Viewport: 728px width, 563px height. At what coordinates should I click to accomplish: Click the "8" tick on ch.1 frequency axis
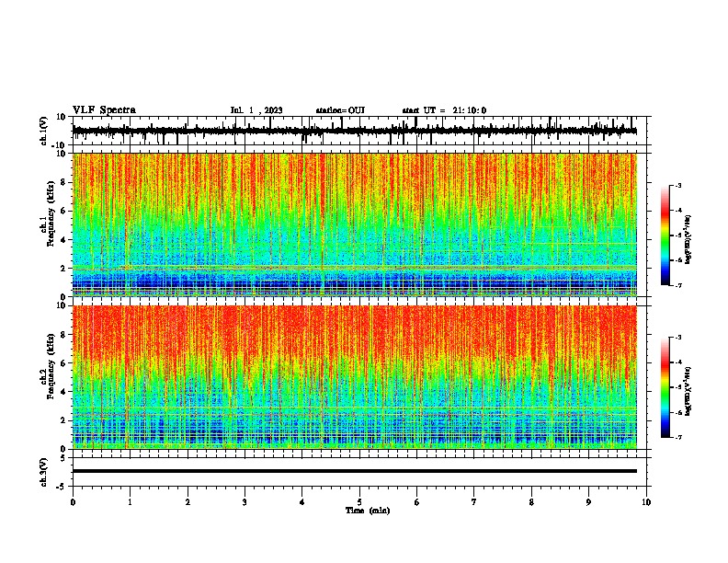click(x=64, y=182)
